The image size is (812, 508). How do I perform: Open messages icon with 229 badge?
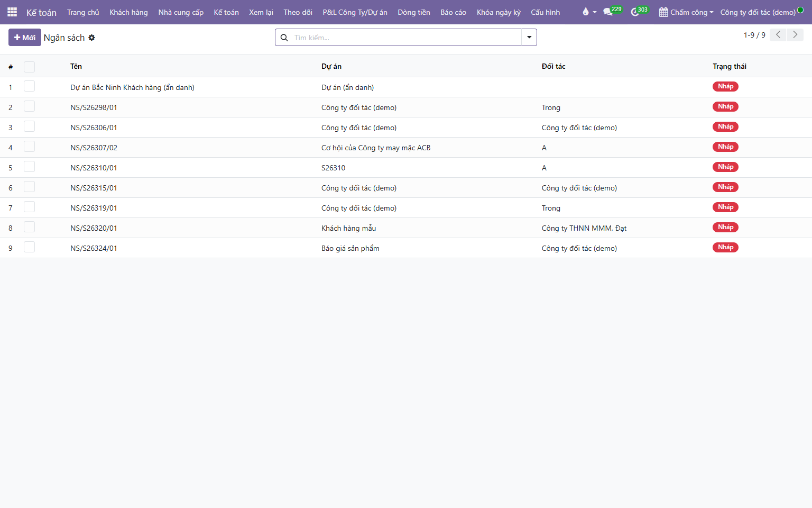(608, 12)
